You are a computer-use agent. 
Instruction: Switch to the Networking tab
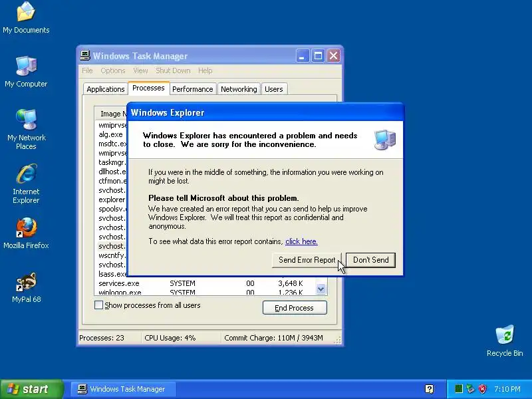pos(239,89)
